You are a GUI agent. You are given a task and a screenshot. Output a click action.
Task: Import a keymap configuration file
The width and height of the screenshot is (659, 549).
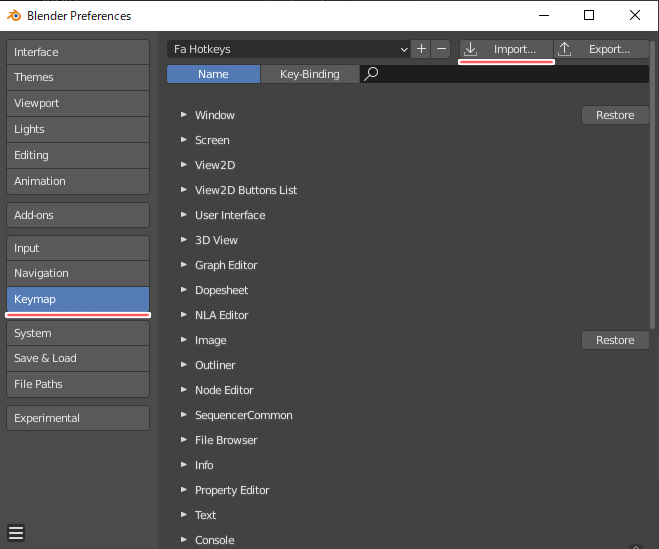click(506, 49)
